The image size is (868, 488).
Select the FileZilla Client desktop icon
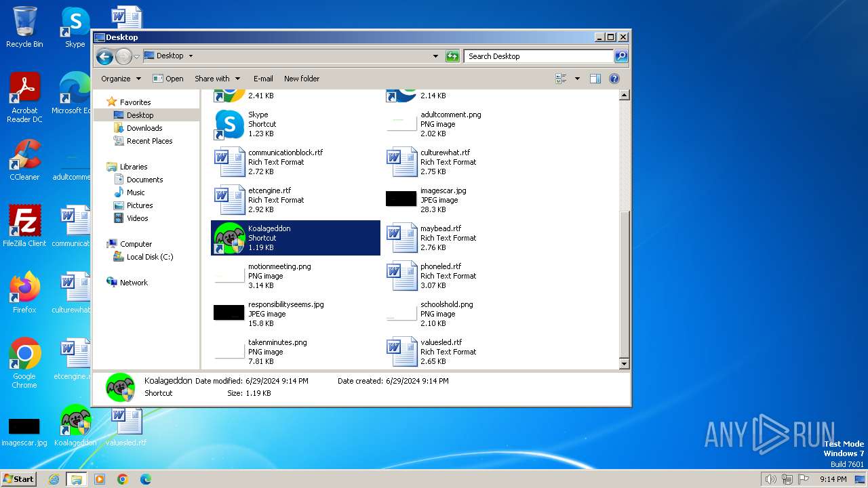[x=24, y=226]
